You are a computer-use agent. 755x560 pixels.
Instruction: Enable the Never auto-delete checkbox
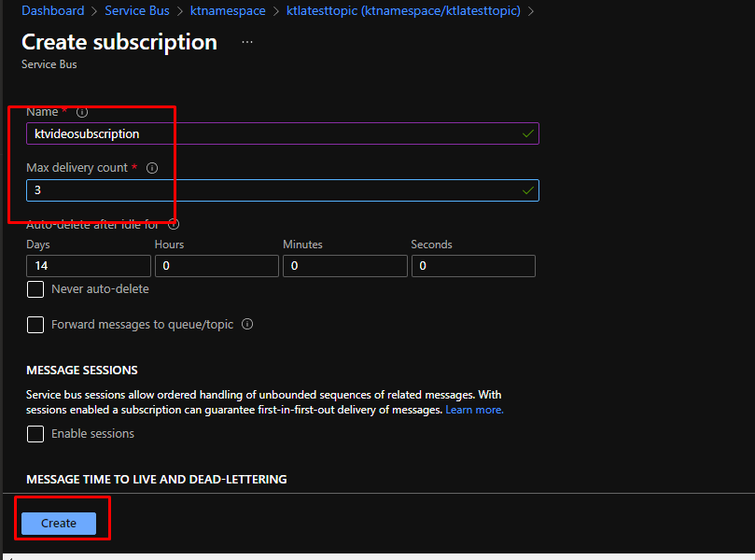pyautogui.click(x=35, y=289)
